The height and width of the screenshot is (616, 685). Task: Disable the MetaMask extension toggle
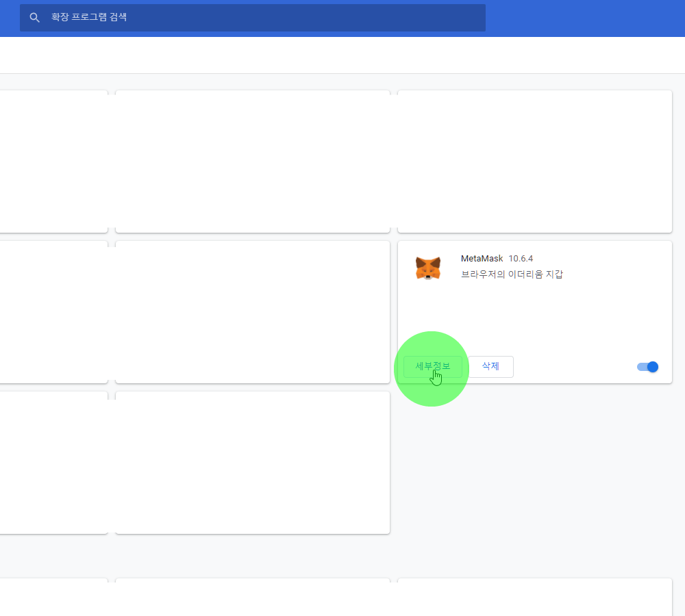pos(647,367)
